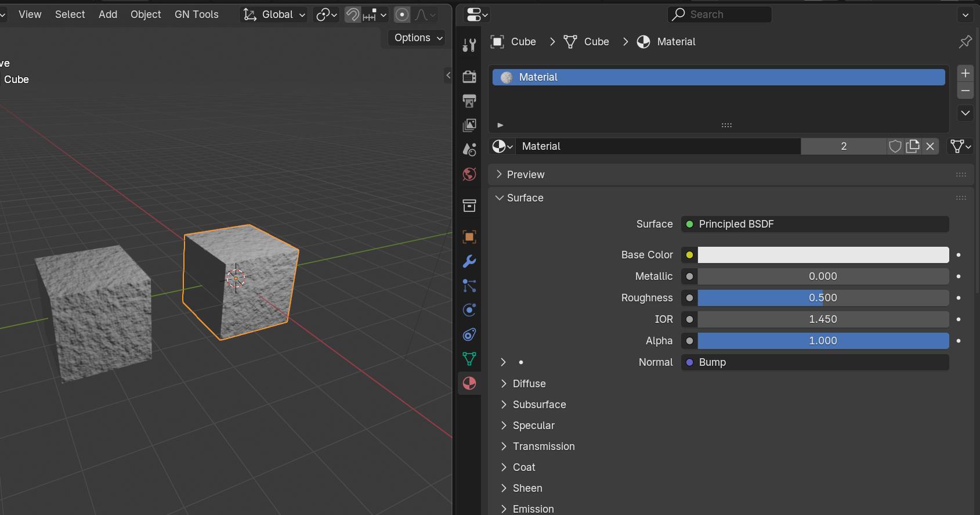Screen dimensions: 980x515
Task: Open Global transform orientation dropdown
Action: [274, 15]
